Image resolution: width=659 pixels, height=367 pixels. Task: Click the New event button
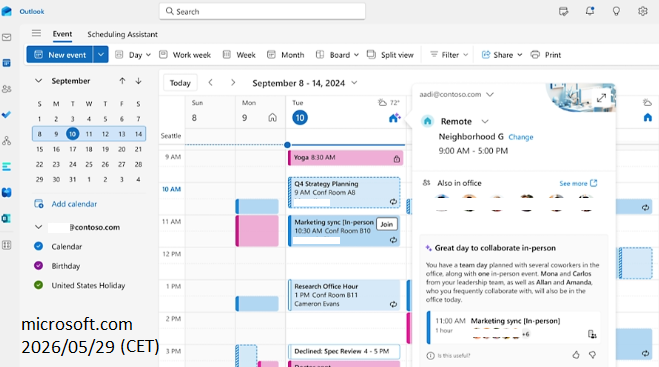(x=60, y=55)
